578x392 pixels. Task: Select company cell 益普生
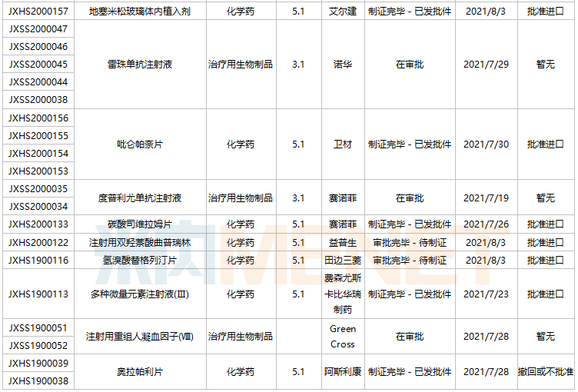pyautogui.click(x=343, y=243)
